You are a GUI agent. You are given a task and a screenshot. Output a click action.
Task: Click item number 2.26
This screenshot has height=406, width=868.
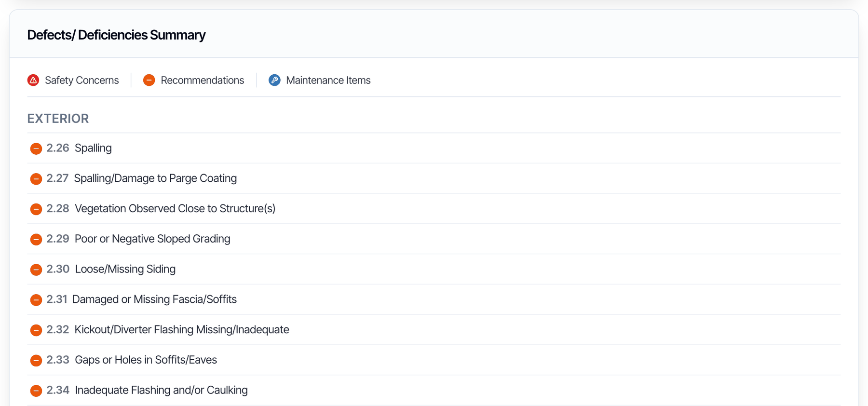point(58,148)
